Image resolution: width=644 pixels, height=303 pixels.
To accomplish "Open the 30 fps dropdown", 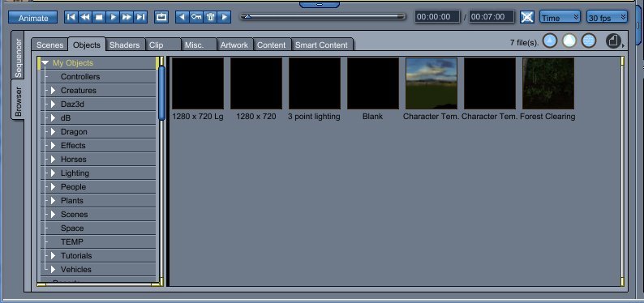I will [607, 17].
